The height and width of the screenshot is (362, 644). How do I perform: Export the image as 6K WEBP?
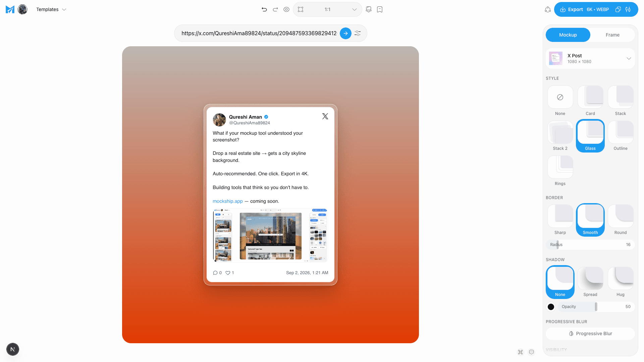click(x=584, y=9)
